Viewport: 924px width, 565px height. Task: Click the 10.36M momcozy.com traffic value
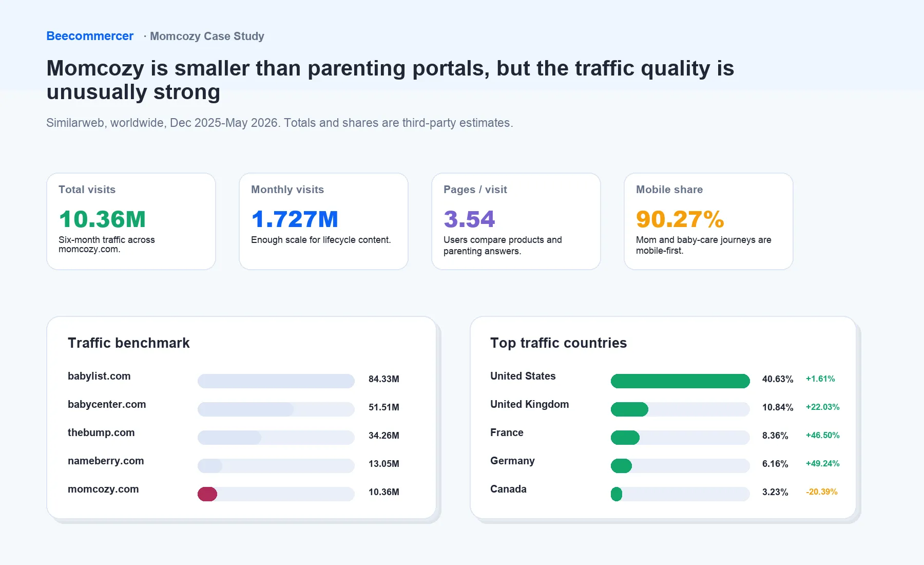[x=384, y=492]
